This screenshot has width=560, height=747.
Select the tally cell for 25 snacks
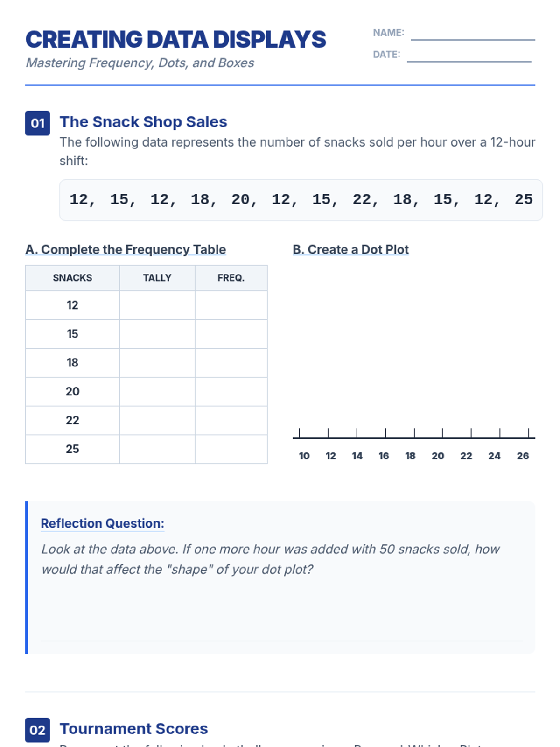click(x=157, y=449)
